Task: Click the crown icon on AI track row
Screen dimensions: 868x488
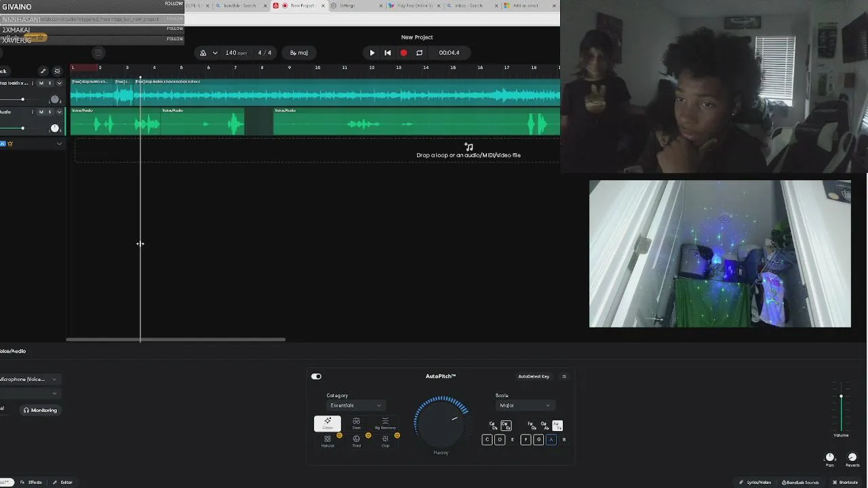Action: click(x=10, y=144)
